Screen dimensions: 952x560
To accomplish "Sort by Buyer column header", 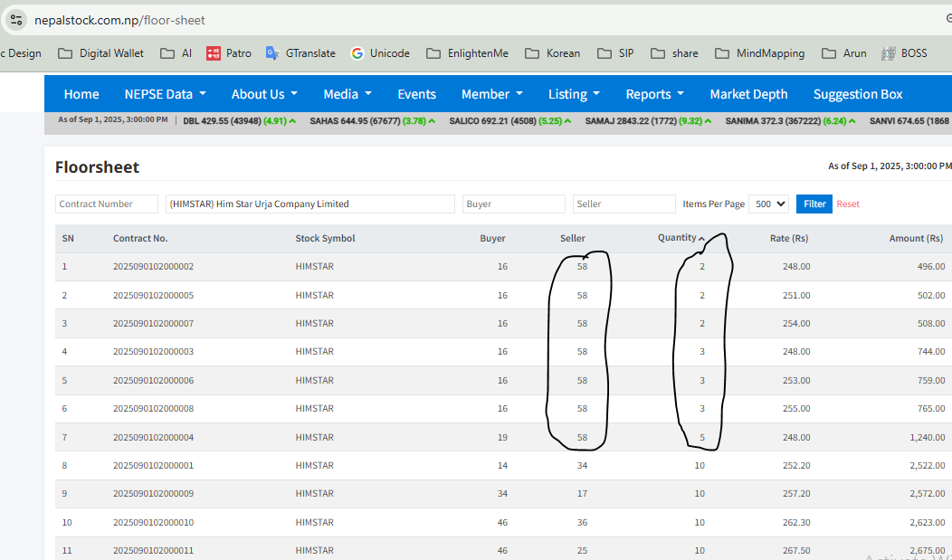I will [x=492, y=239].
